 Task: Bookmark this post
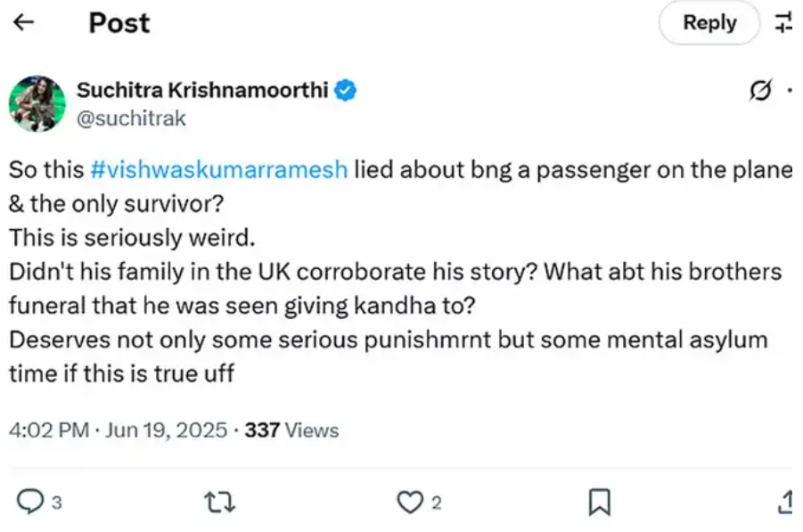tap(601, 503)
